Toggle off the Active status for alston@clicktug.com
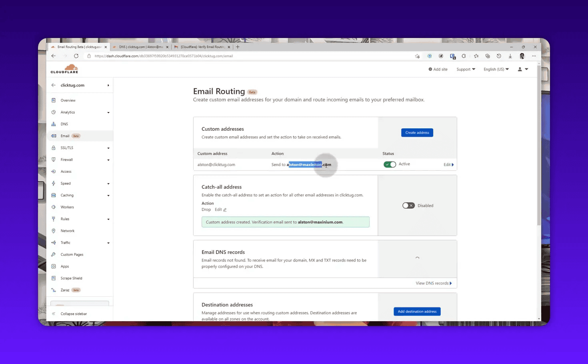588x364 pixels. (389, 164)
